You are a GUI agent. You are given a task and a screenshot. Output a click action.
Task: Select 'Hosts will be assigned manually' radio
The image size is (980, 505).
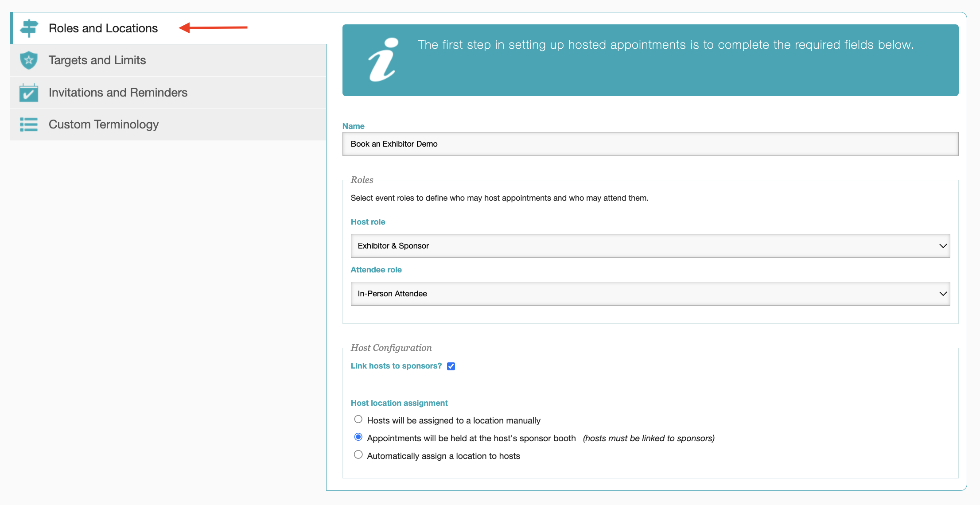pos(358,420)
